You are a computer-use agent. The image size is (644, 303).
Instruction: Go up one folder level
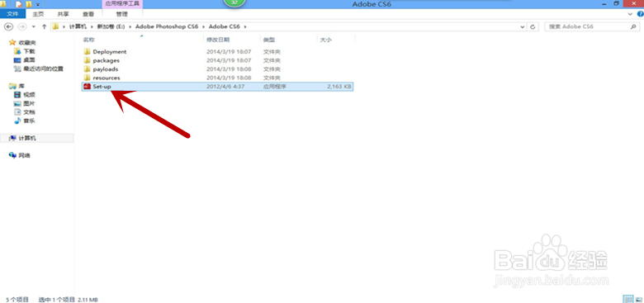pyautogui.click(x=44, y=26)
